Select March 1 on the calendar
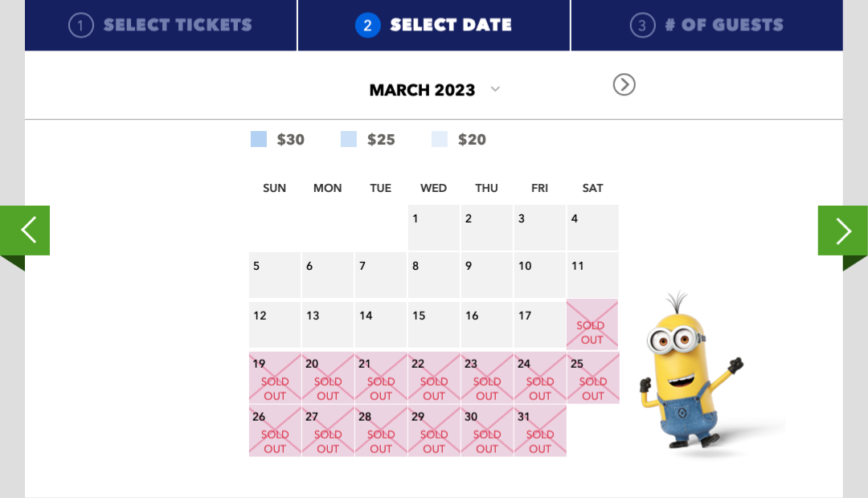The image size is (868, 498). point(434,227)
